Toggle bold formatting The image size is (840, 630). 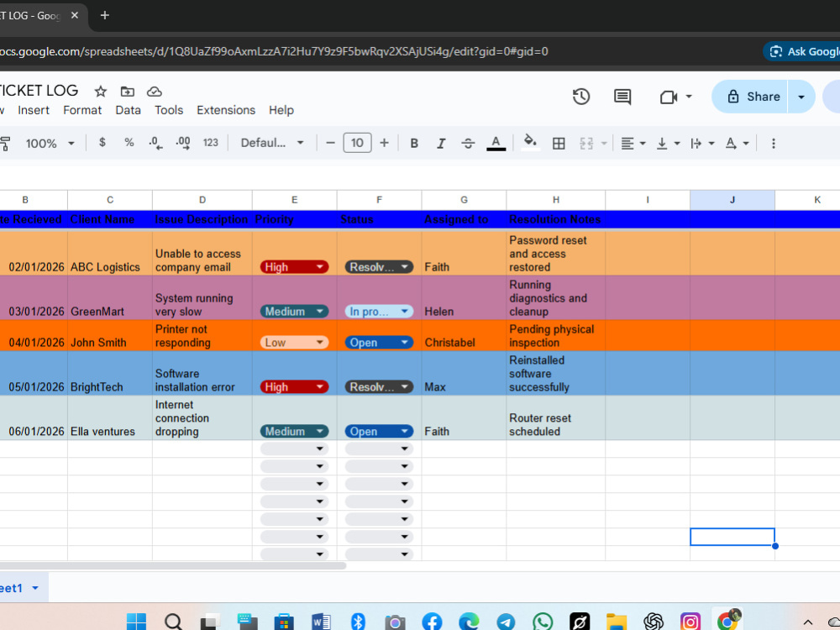click(414, 143)
